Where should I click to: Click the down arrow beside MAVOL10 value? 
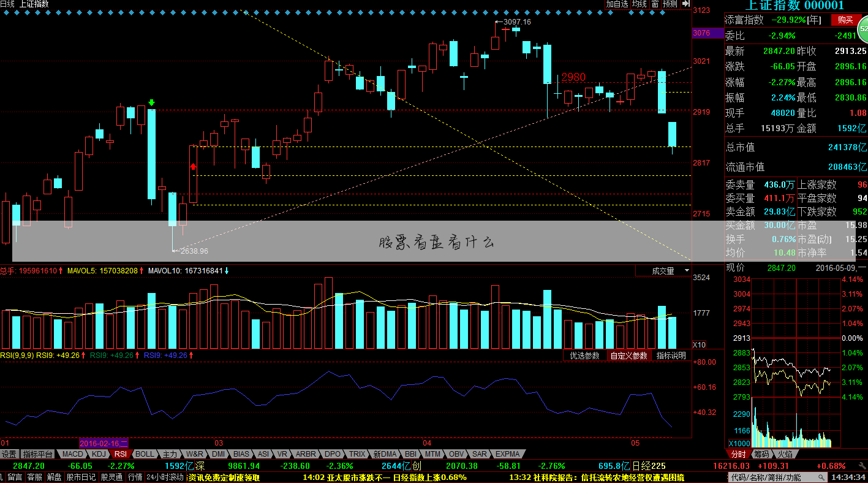click(227, 270)
